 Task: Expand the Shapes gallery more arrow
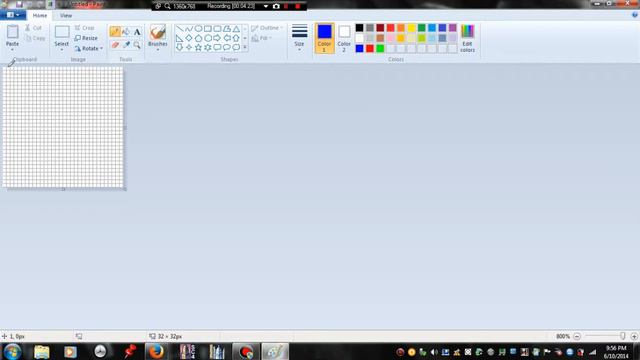pyautogui.click(x=245, y=47)
